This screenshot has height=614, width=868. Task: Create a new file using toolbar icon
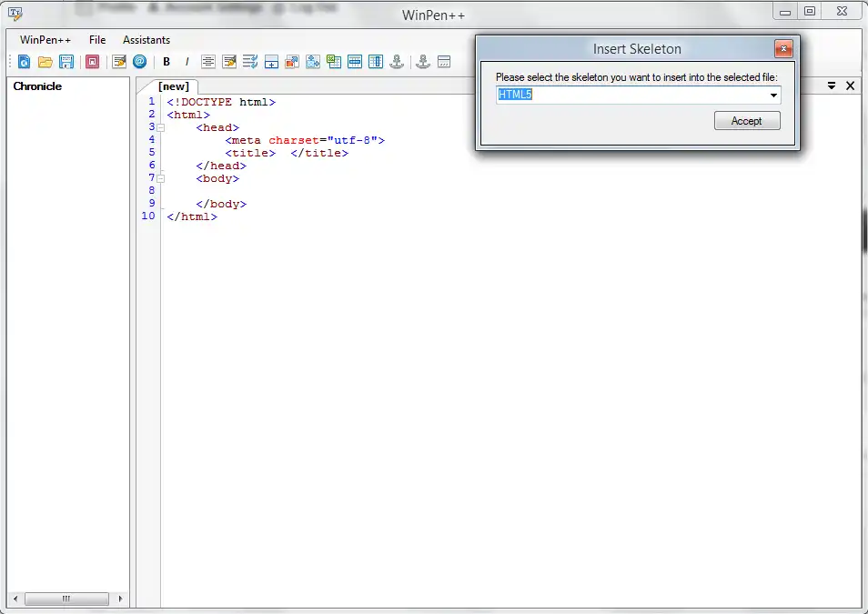pos(24,62)
